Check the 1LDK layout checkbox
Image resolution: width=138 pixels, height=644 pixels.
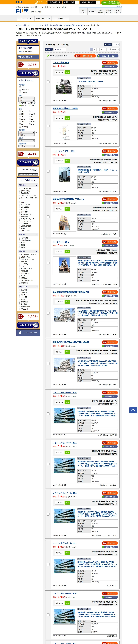coord(30,114)
